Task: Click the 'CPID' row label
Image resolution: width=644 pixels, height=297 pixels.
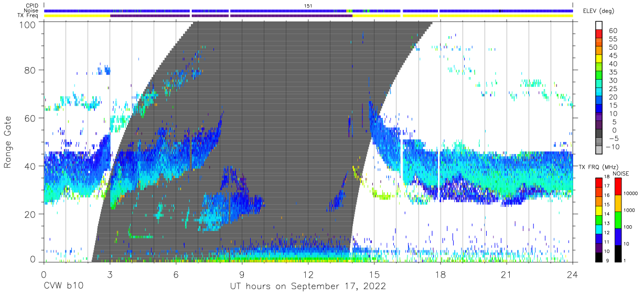Action: pos(33,6)
